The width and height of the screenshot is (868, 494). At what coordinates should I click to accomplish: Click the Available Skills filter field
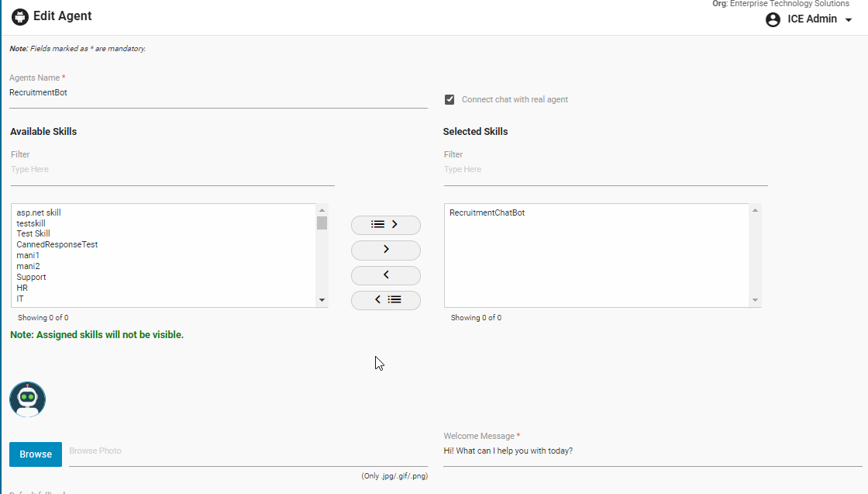[x=172, y=170]
